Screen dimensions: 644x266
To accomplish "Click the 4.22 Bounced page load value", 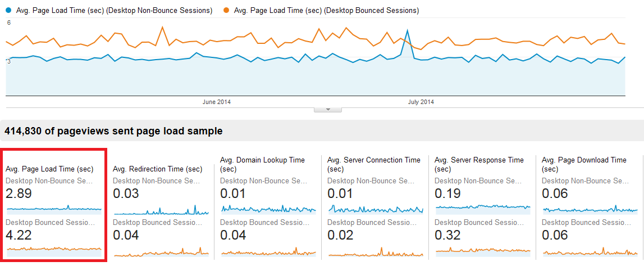I will [x=19, y=235].
